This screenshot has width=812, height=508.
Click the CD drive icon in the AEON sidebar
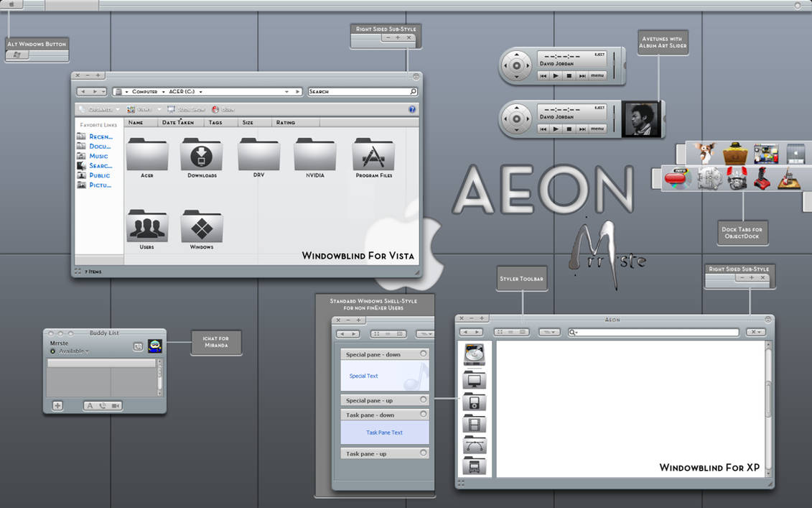click(x=473, y=355)
